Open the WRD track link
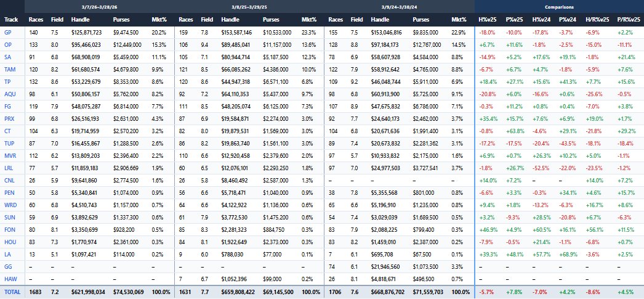 tap(10, 205)
